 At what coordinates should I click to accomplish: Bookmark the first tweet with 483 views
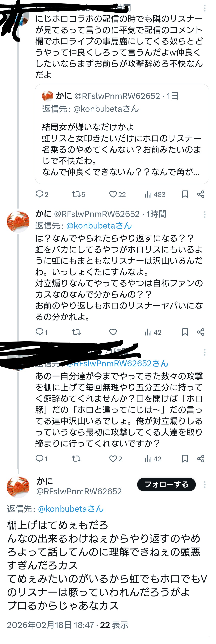point(185,194)
